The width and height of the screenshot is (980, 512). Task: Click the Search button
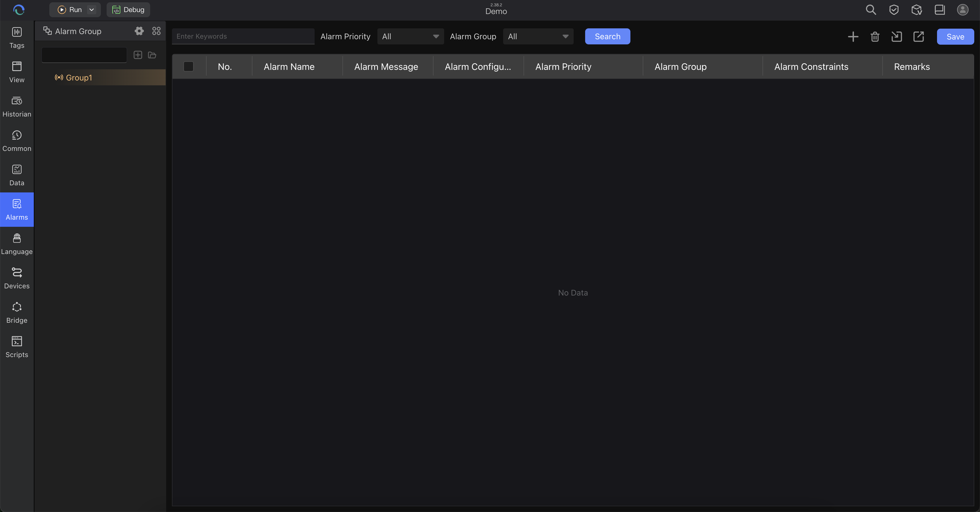pyautogui.click(x=607, y=36)
